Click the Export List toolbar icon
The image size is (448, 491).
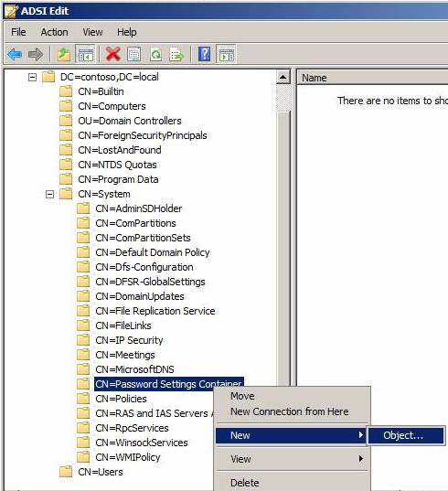[176, 55]
